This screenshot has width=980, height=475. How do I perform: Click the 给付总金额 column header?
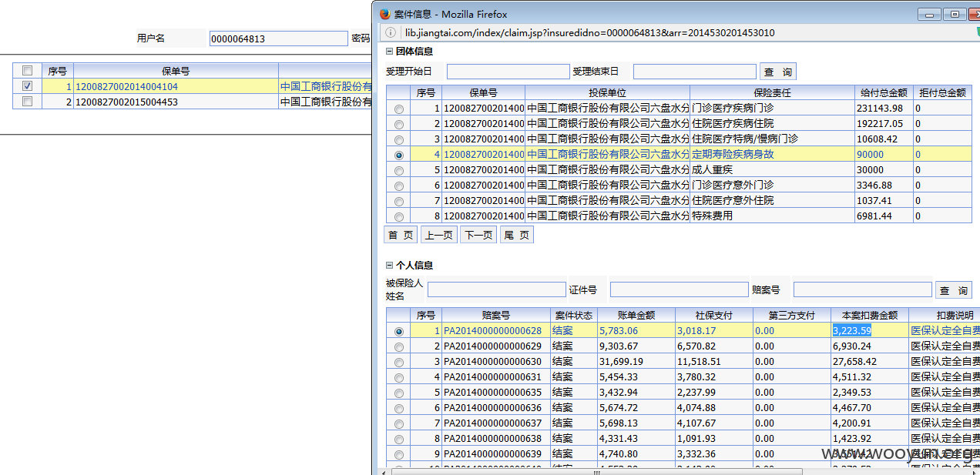click(x=884, y=92)
